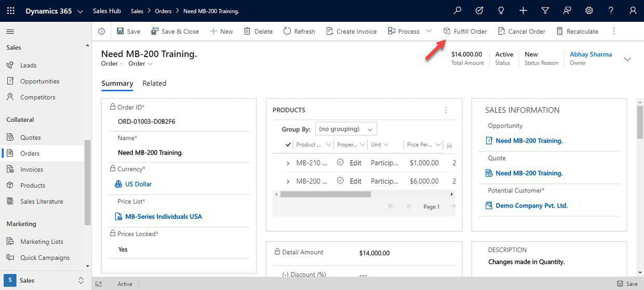The height and width of the screenshot is (290, 644).
Task: Click the Name field value
Action: [150, 153]
